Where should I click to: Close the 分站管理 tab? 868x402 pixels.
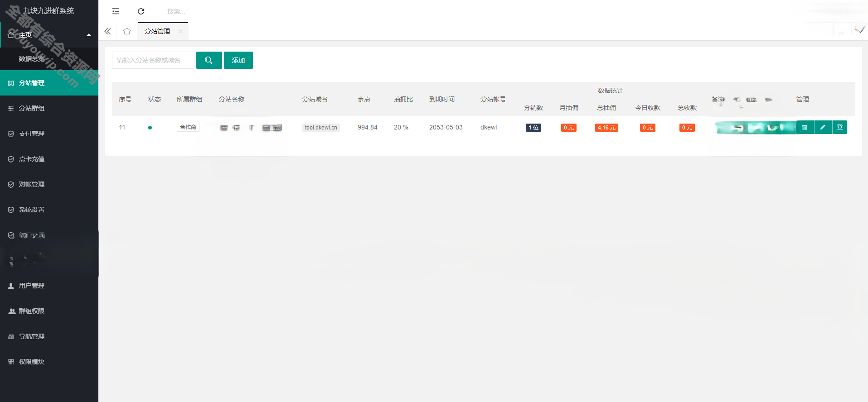180,31
